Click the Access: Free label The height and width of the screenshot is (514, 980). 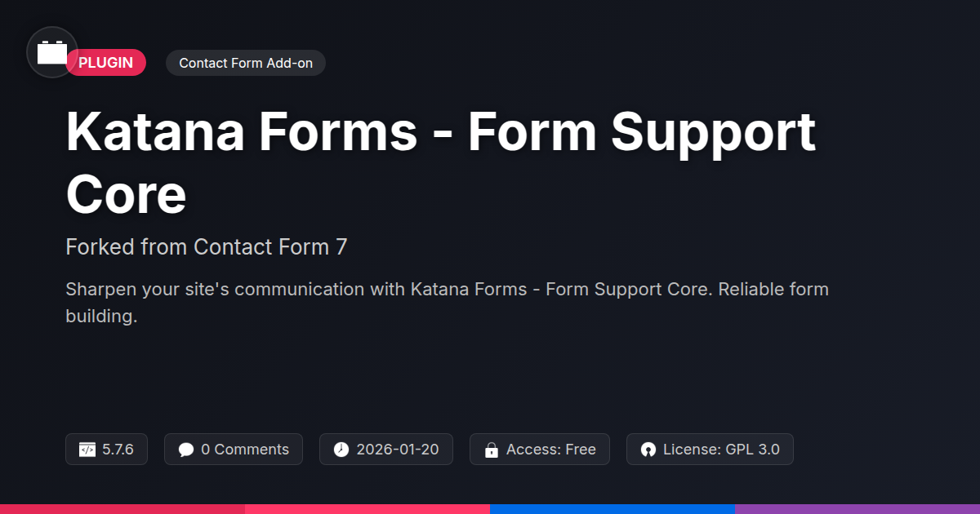point(550,450)
